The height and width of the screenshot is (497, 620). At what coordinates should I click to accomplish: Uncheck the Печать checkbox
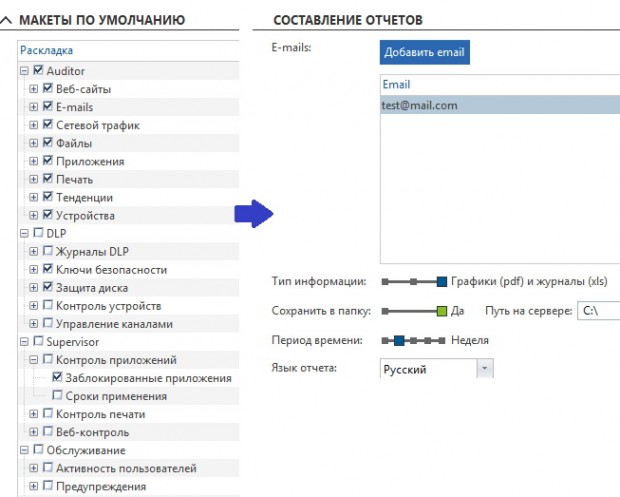[48, 178]
